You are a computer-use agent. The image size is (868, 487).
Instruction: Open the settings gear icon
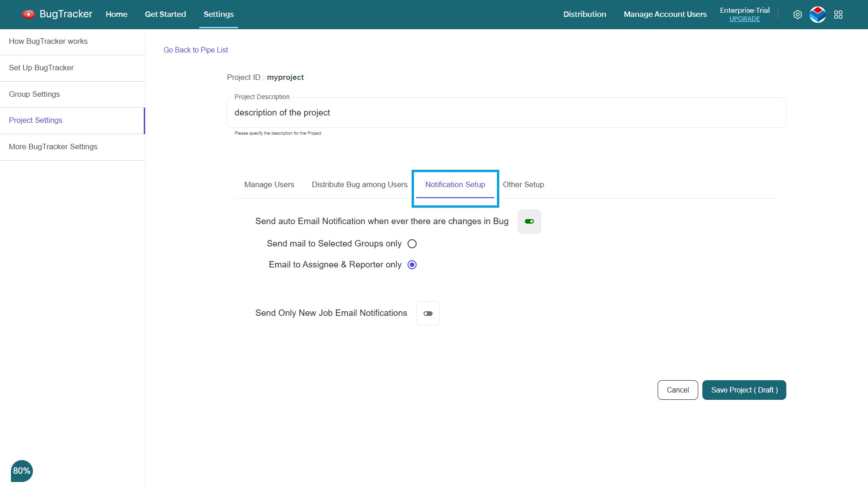click(797, 15)
